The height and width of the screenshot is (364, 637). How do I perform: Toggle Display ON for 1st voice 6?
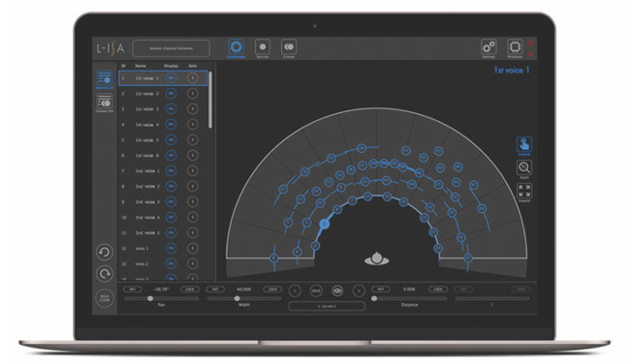(171, 156)
